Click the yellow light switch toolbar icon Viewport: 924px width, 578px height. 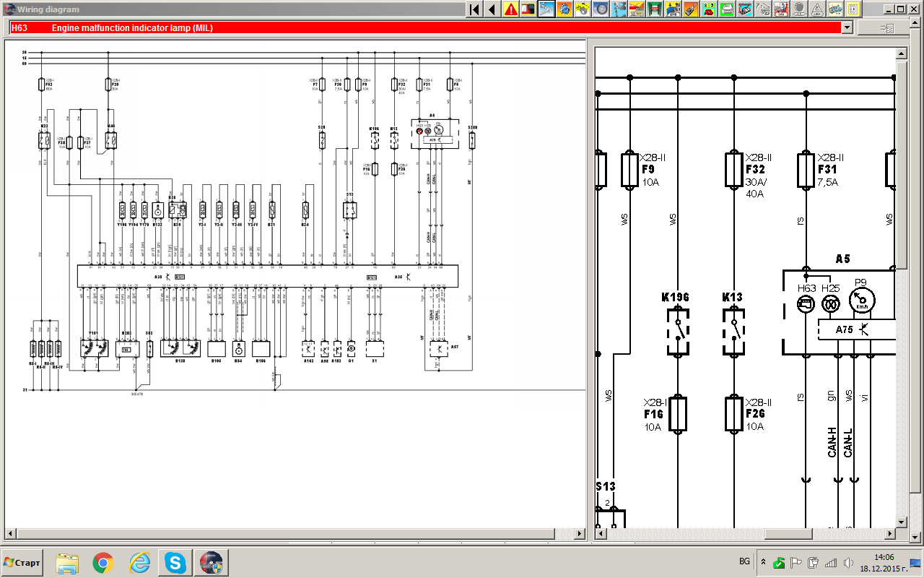[x=853, y=9]
